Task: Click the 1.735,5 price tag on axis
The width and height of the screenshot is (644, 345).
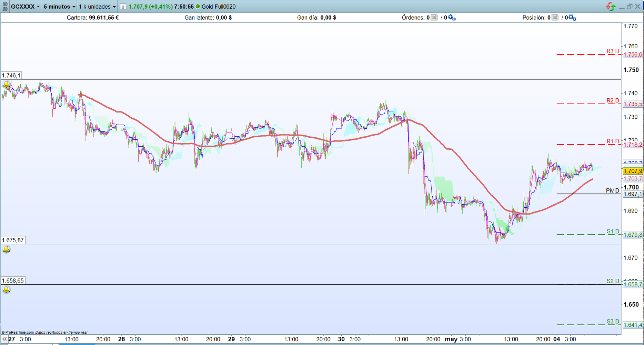Action: (633, 104)
